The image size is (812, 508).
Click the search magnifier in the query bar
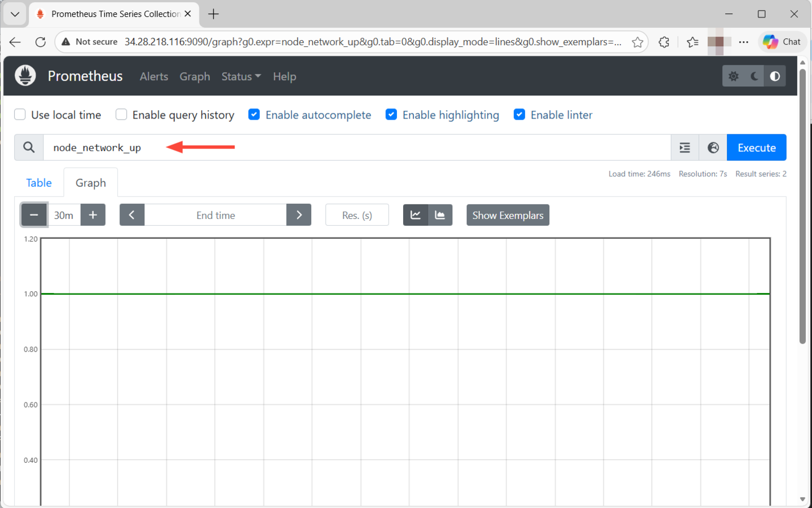pyautogui.click(x=28, y=147)
